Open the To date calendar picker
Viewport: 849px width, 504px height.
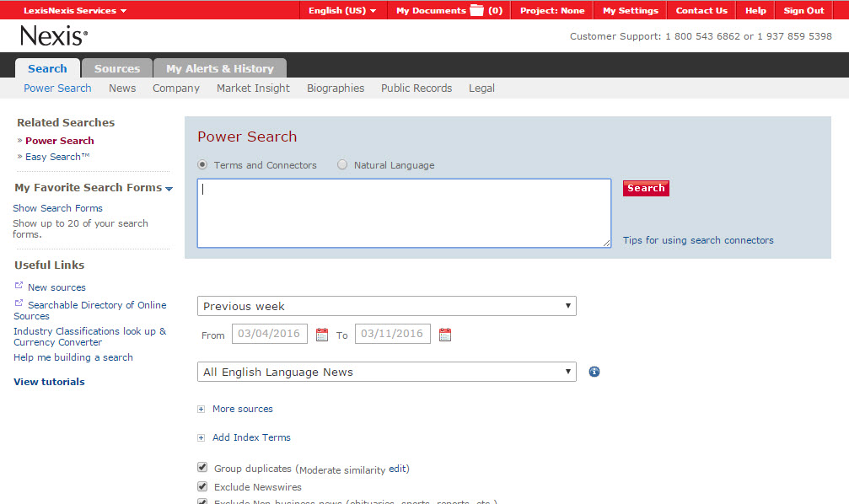[445, 335]
